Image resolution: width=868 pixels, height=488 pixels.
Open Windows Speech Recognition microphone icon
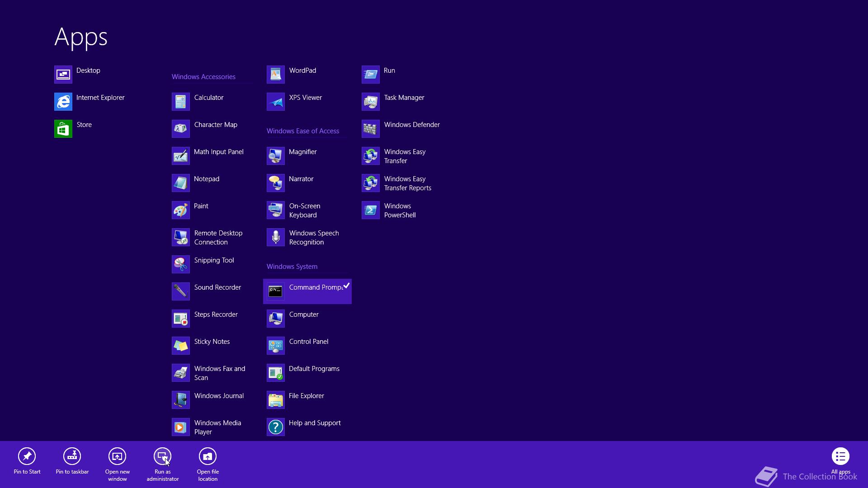[x=276, y=237]
